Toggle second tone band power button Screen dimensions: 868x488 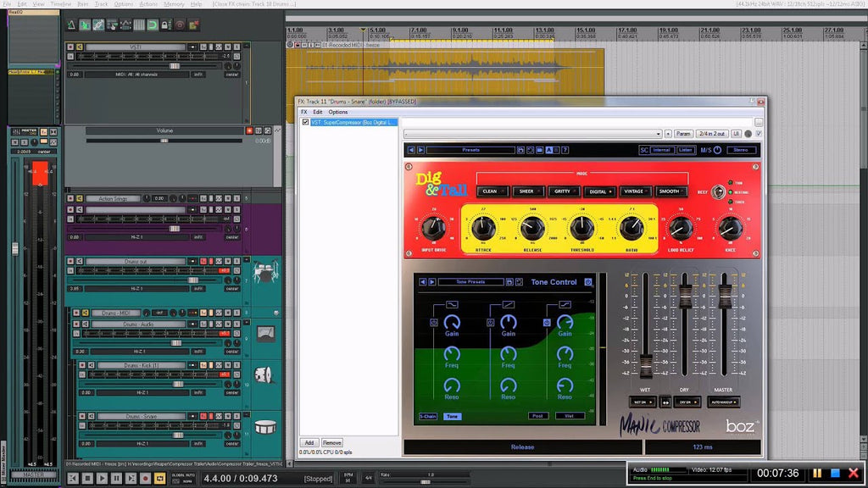coord(491,323)
